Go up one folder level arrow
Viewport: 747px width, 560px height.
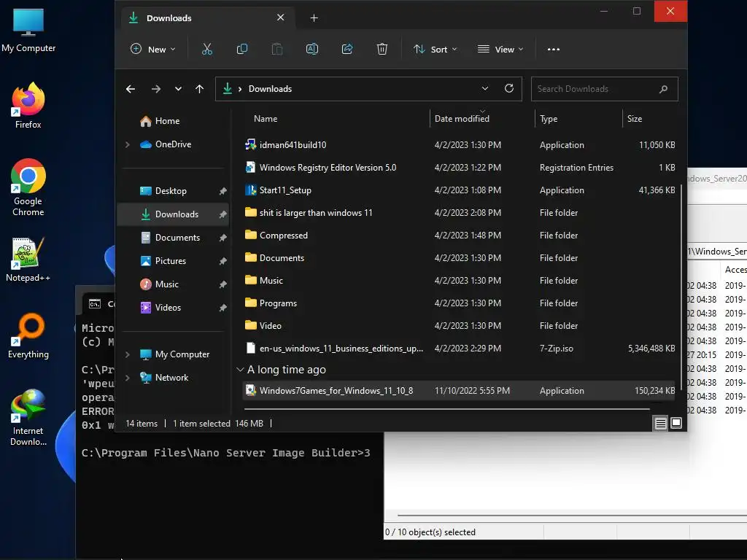pyautogui.click(x=200, y=89)
